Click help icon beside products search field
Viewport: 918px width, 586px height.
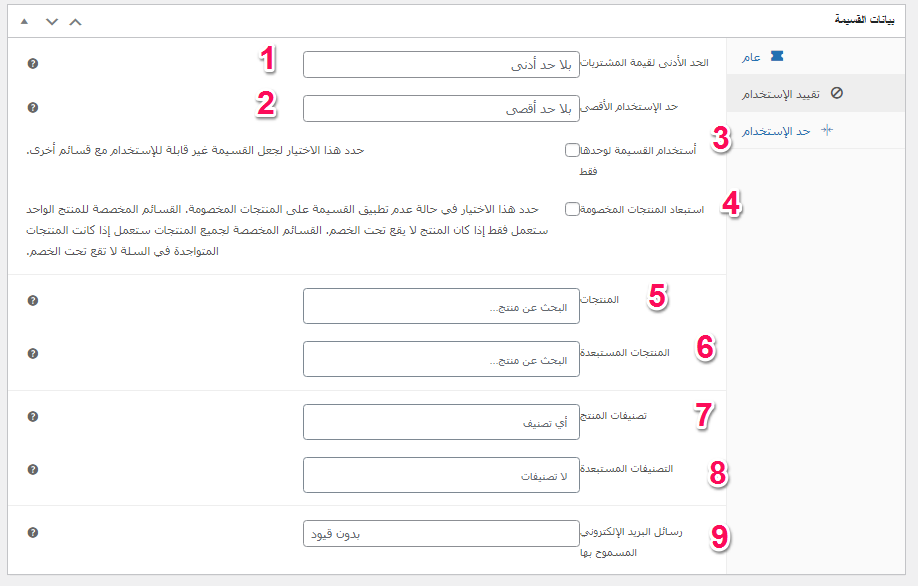click(33, 300)
